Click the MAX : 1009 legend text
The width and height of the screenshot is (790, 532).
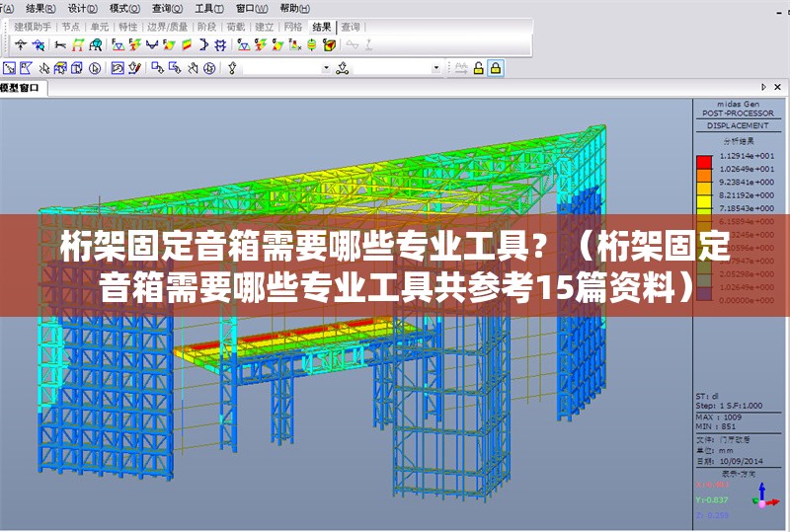click(719, 418)
